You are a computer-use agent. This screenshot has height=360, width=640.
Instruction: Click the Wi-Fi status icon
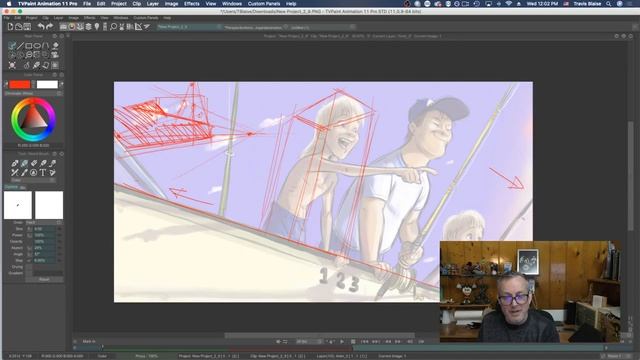tap(509, 4)
